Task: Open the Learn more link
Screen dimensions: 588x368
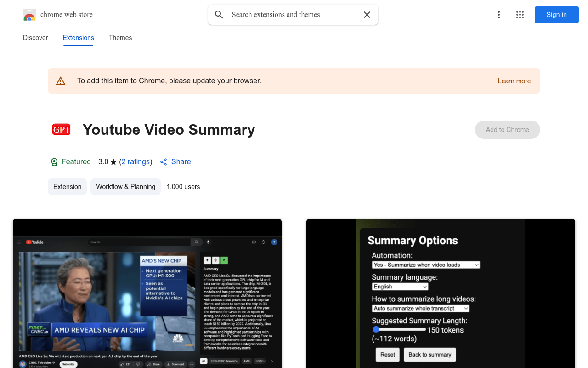Action: tap(514, 81)
